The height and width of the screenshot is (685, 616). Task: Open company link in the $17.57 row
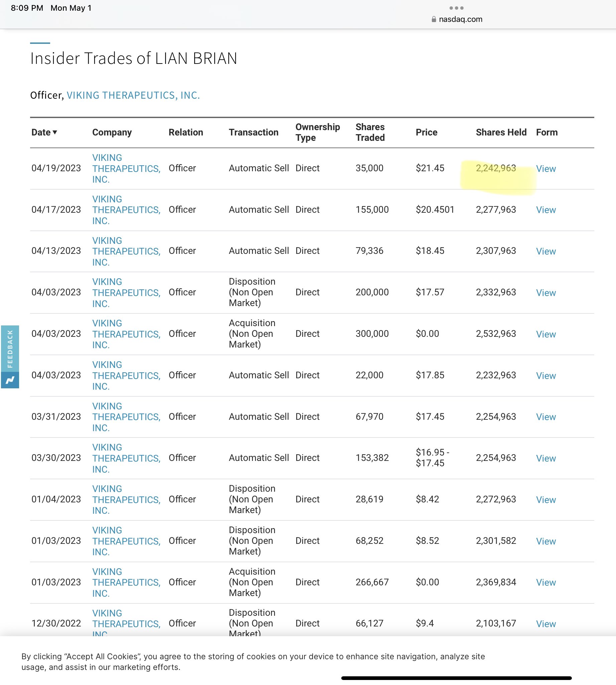click(x=126, y=292)
